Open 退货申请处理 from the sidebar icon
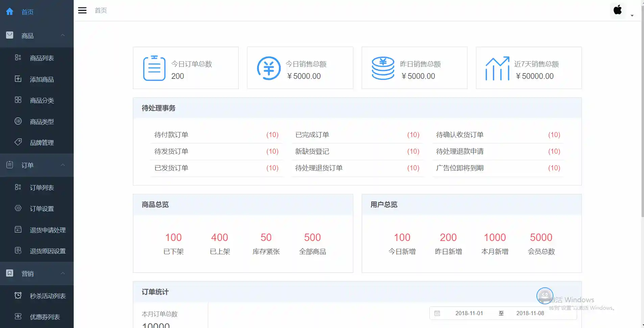This screenshot has height=328, width=644. pos(18,230)
